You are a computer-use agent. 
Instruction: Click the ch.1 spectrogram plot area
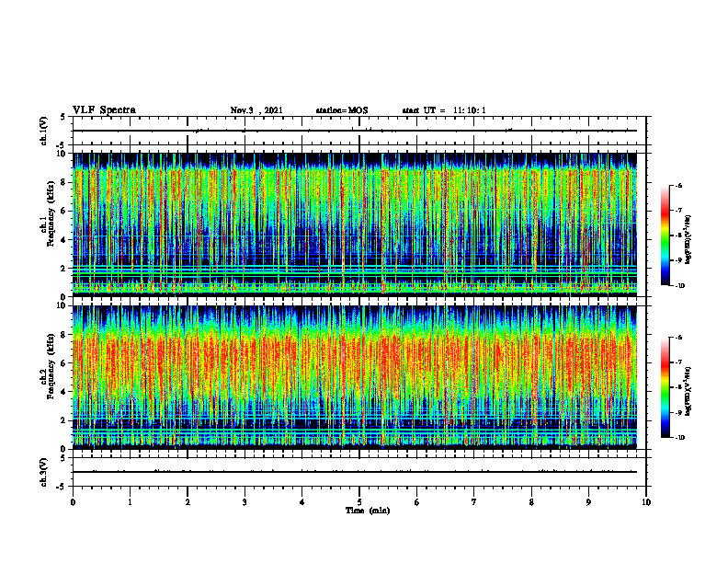click(x=355, y=224)
